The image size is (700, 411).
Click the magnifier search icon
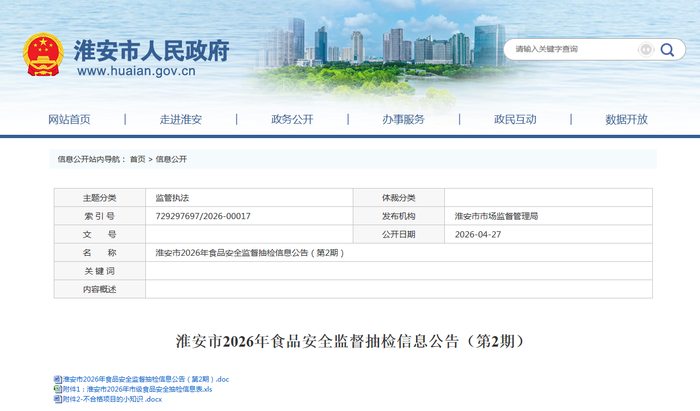[667, 50]
